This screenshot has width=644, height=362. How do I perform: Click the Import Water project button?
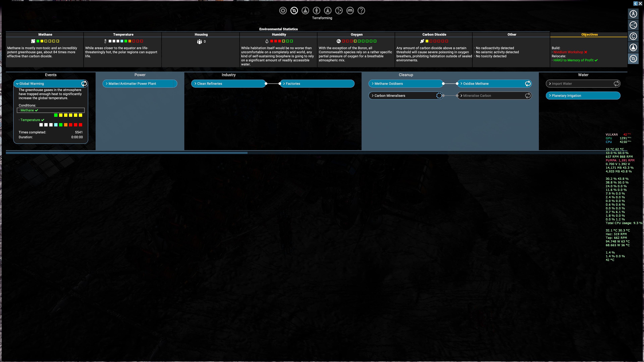click(583, 84)
